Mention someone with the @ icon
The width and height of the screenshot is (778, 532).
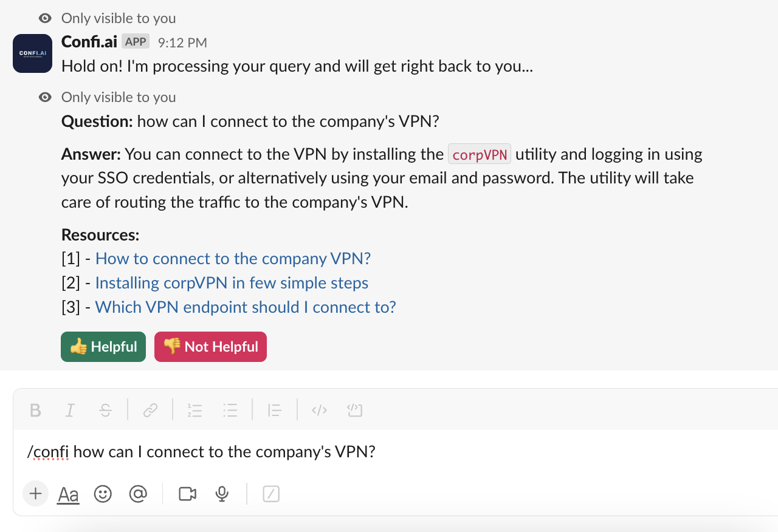tap(138, 494)
